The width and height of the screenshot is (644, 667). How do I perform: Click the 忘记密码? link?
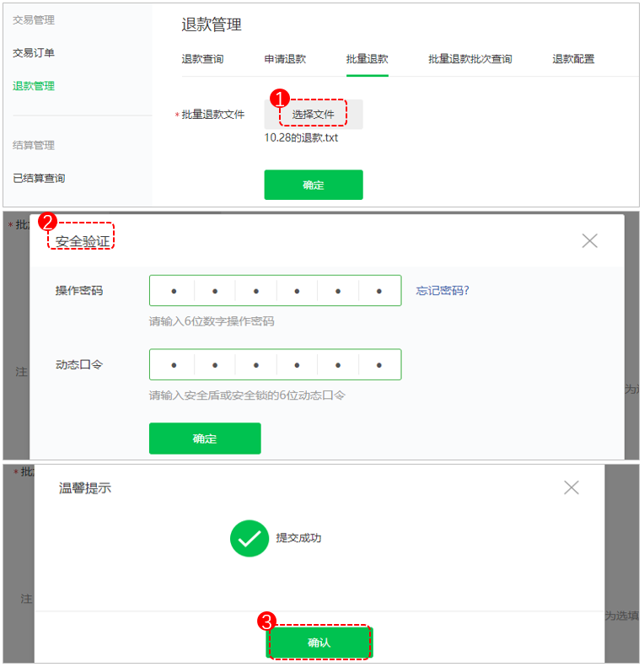(x=443, y=291)
